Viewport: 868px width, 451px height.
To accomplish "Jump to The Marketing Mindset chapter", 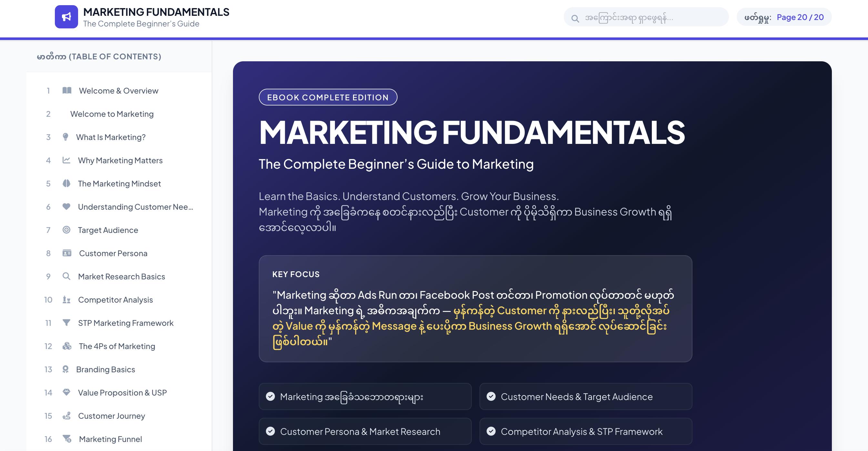I will [x=119, y=184].
